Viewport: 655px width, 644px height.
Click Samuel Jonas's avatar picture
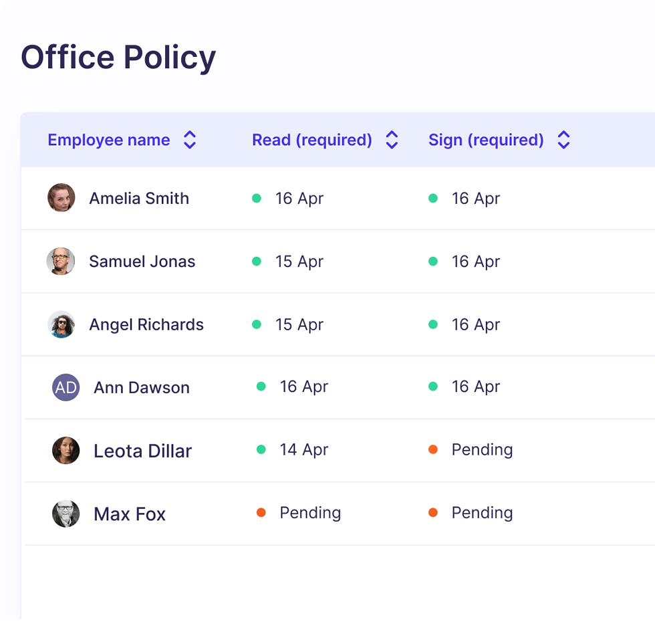[x=61, y=261]
